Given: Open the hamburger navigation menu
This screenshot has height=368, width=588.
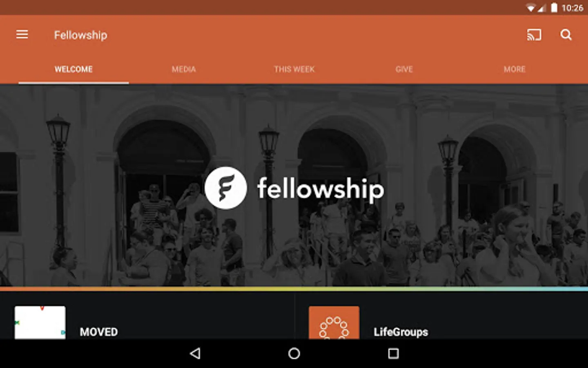Looking at the screenshot, I should (22, 35).
